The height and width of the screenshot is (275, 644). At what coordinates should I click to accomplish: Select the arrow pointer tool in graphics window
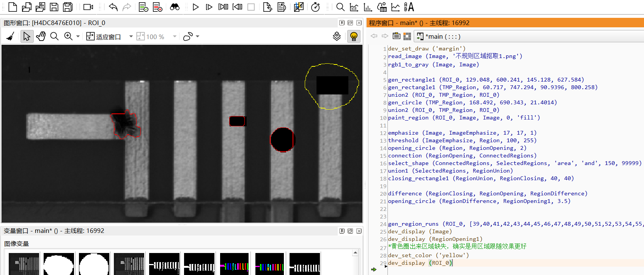point(27,36)
